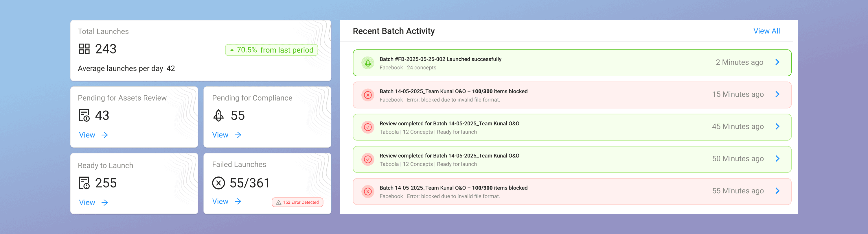Click the Pending for Assets Review document icon
The width and height of the screenshot is (868, 234).
84,115
